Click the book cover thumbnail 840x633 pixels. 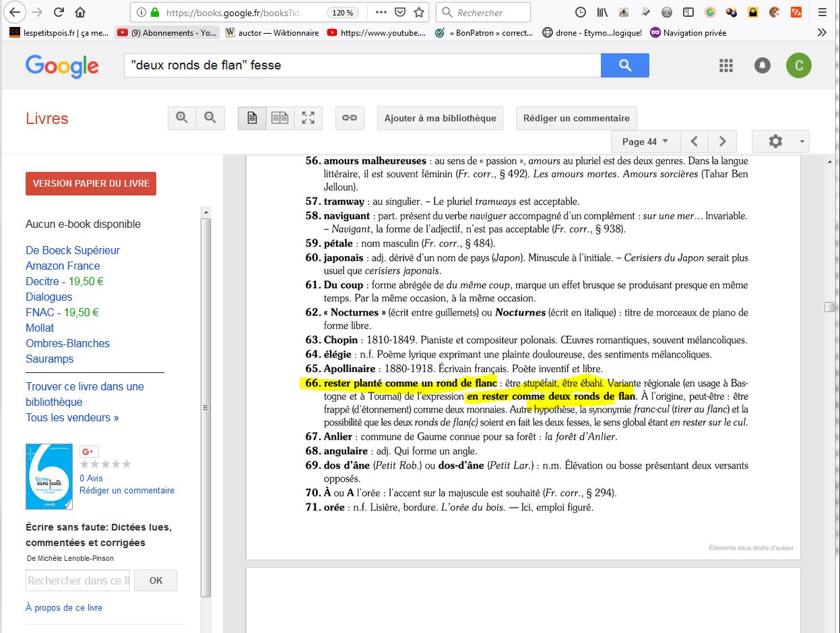click(49, 476)
